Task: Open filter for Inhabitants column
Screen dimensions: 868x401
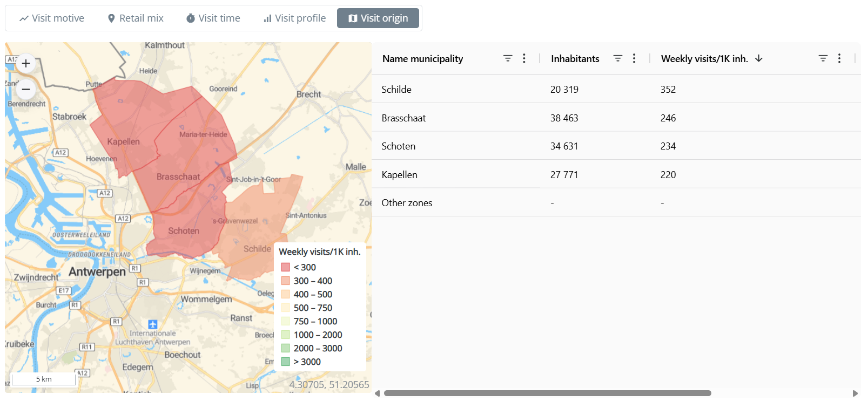Action: [617, 58]
